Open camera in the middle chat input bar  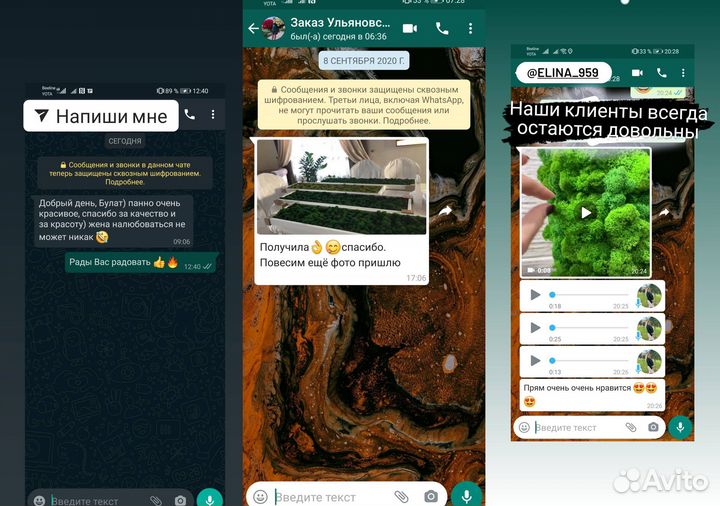pos(431,496)
